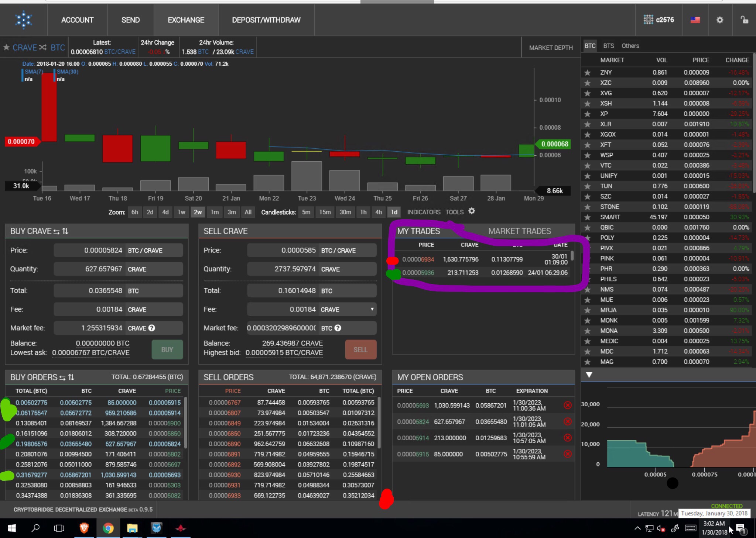Click the Highest bid price link
This screenshot has height=538, width=756.
pyautogui.click(x=284, y=353)
